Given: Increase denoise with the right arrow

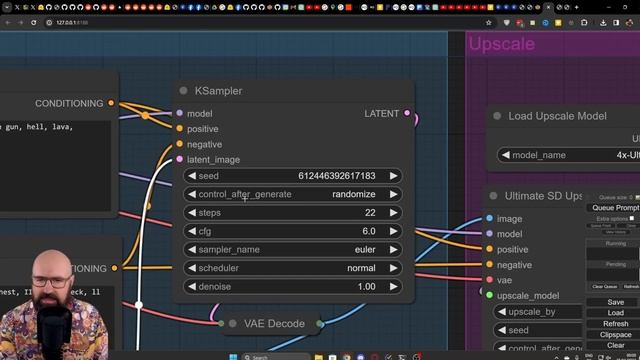Looking at the screenshot, I should point(393,287).
